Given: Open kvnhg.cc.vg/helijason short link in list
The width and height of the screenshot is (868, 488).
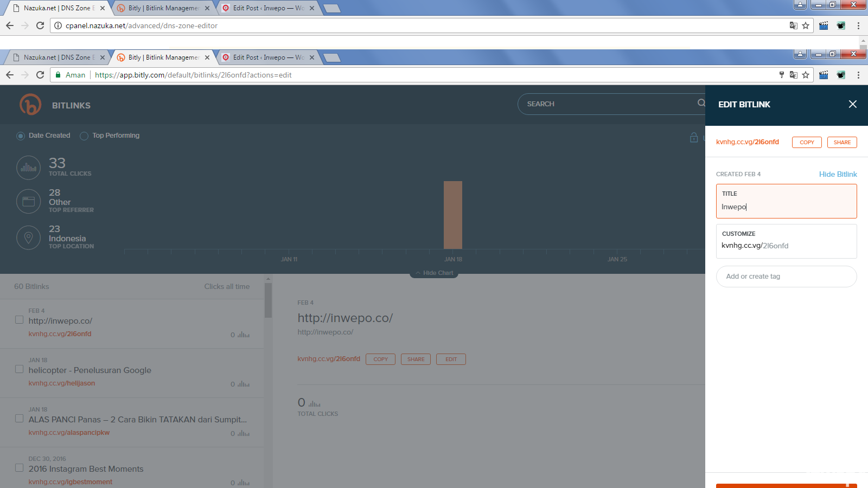Looking at the screenshot, I should [62, 383].
